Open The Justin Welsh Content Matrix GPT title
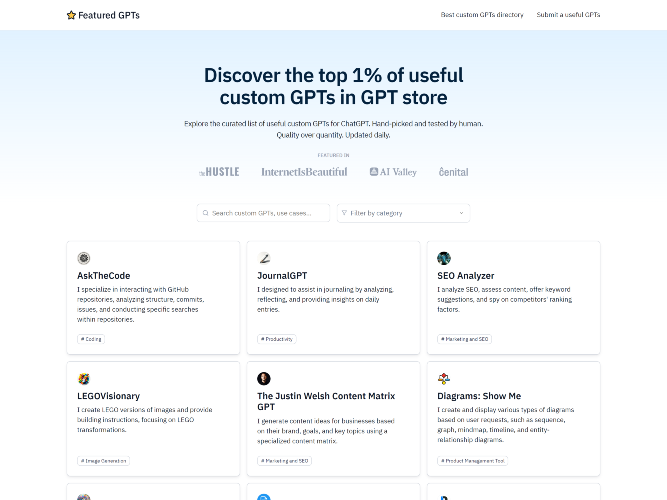This screenshot has height=500, width=667. pyautogui.click(x=326, y=401)
